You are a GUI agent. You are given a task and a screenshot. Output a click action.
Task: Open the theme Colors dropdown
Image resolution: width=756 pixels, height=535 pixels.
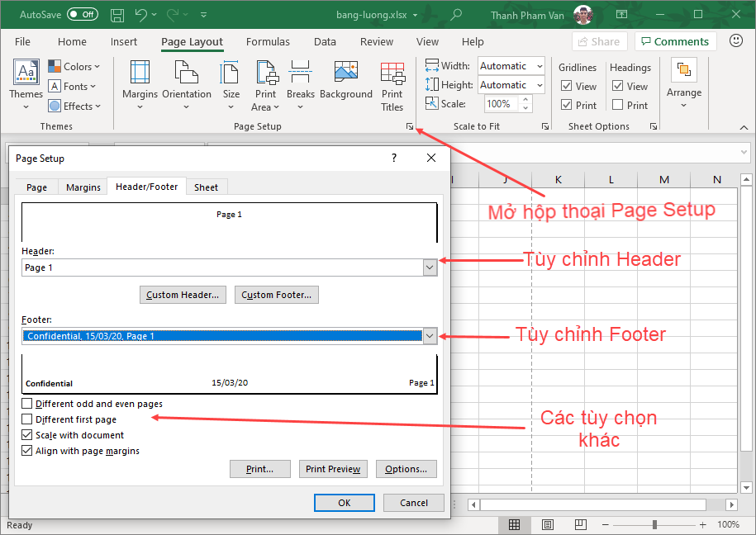coord(74,67)
